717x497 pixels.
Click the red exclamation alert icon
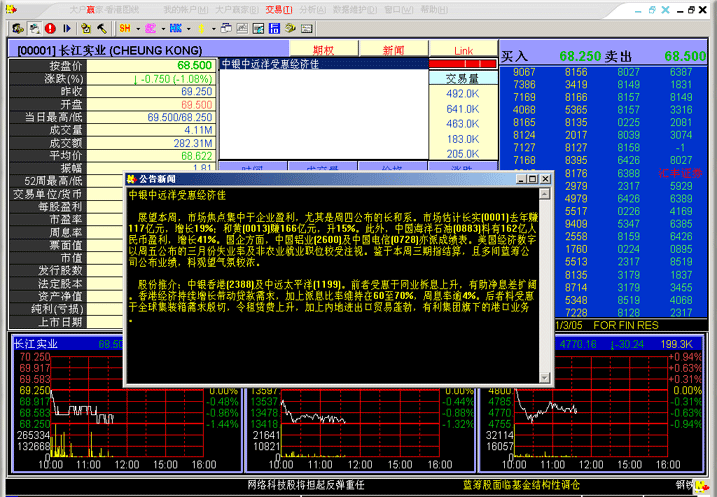50,28
